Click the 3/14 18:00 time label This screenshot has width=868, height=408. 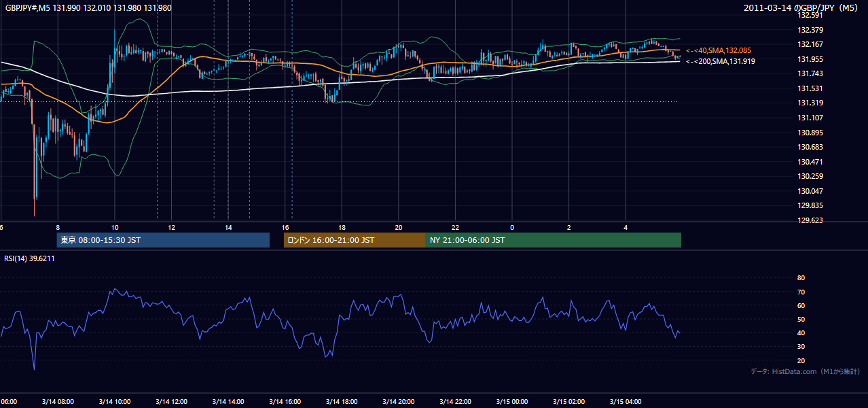[342, 401]
